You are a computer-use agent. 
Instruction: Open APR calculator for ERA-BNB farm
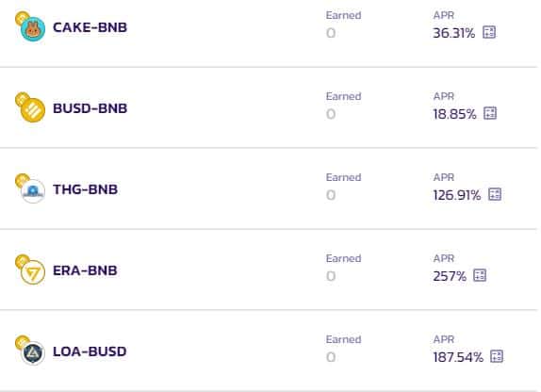click(480, 275)
